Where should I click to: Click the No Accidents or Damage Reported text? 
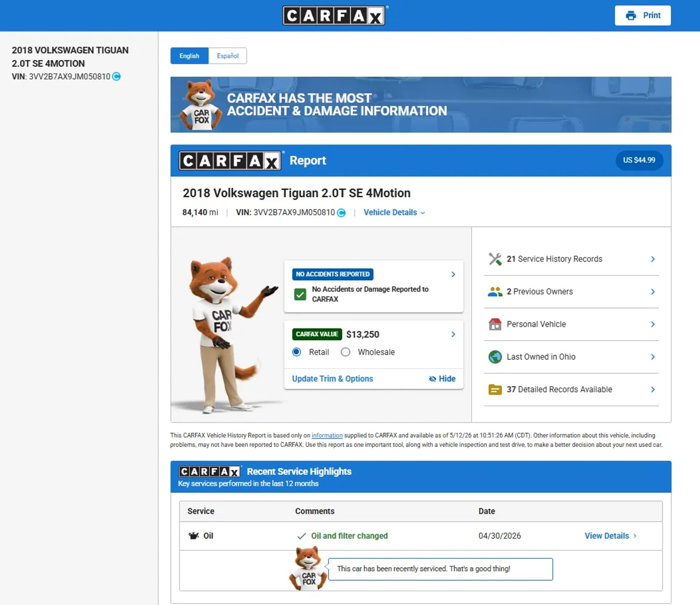pos(370,294)
